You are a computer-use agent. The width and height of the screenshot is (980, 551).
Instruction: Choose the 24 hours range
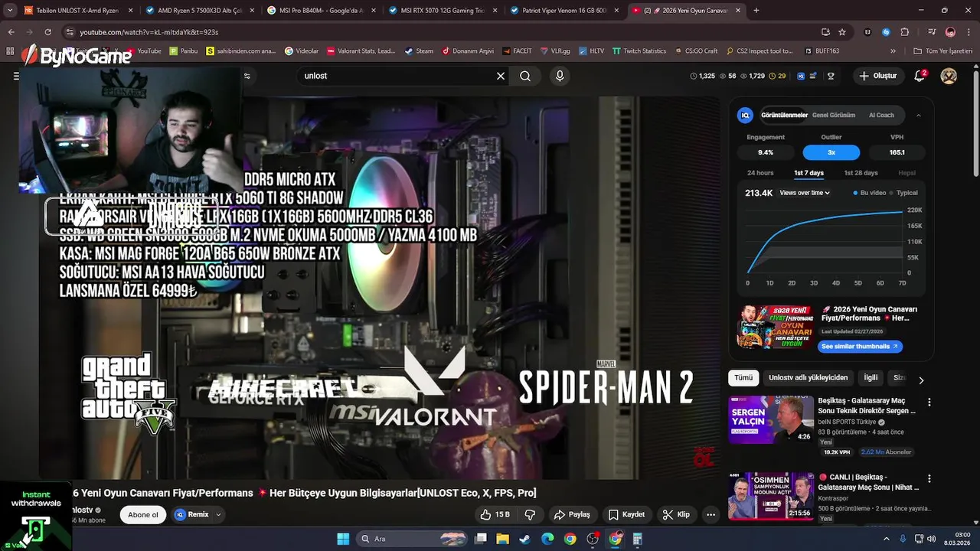(x=760, y=173)
